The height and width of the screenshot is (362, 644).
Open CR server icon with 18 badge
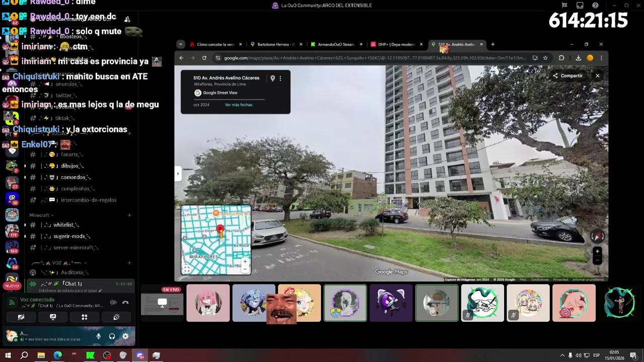[x=12, y=198]
